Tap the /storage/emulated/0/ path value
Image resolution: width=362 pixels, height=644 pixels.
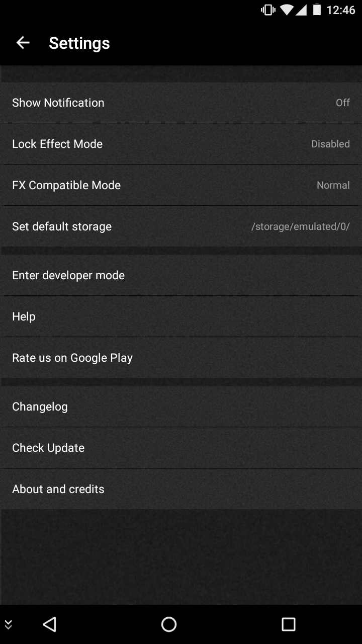point(301,226)
